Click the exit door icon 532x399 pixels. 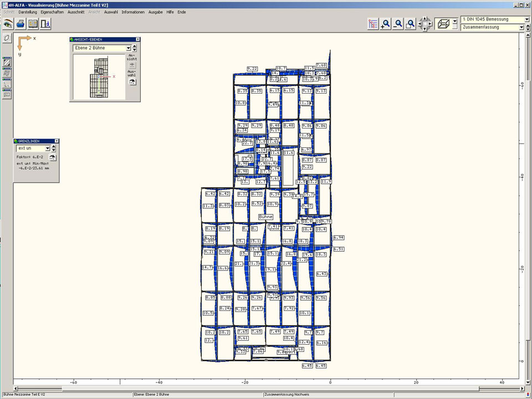point(46,24)
